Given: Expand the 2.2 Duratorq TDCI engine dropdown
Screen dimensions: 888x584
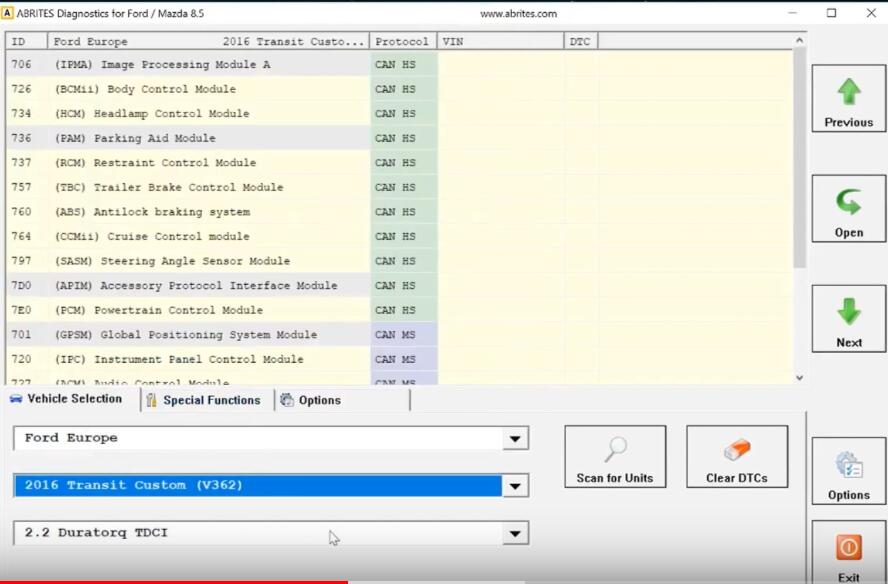Looking at the screenshot, I should (x=515, y=534).
